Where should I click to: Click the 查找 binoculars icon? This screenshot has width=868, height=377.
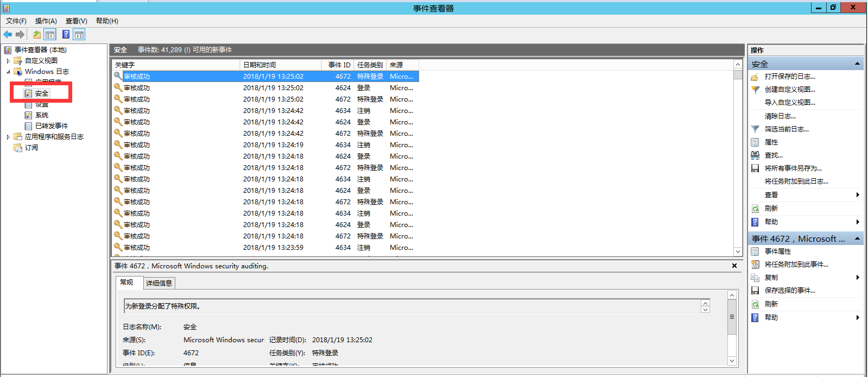pos(755,155)
